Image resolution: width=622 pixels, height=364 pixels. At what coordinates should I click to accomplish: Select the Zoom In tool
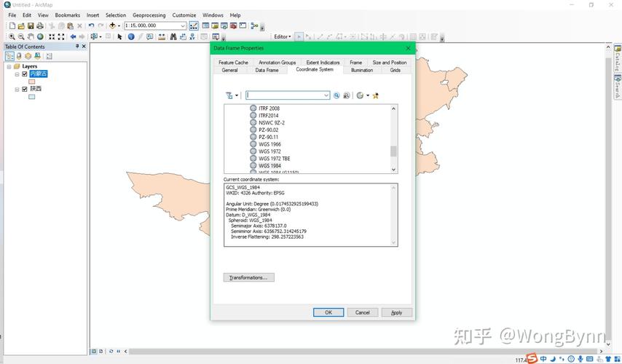(12, 36)
